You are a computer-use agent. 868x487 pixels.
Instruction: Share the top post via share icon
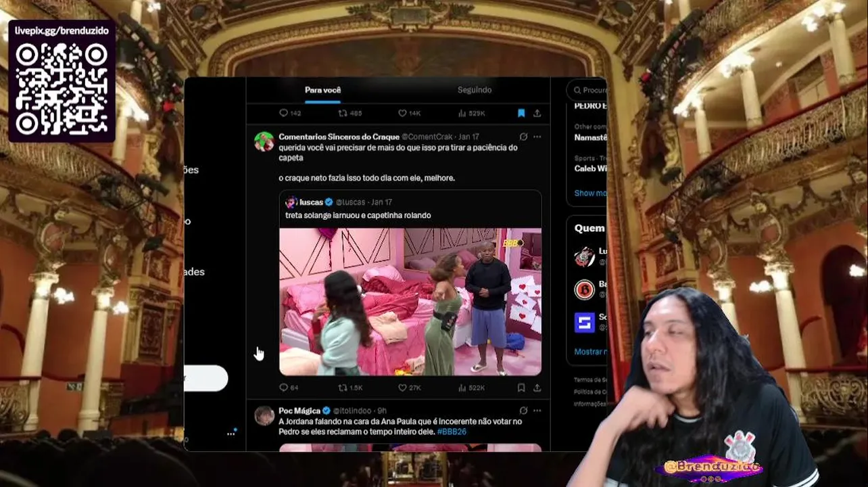click(x=537, y=113)
